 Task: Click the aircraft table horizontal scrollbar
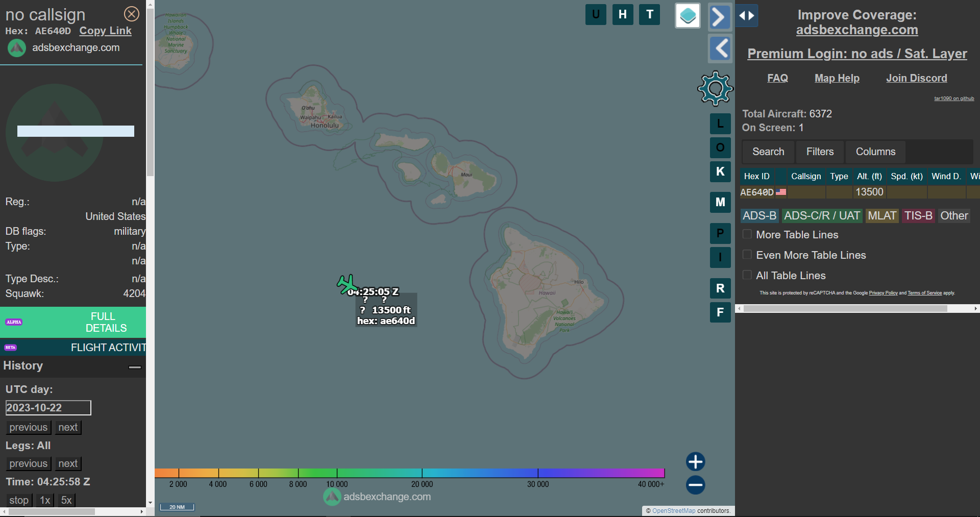click(x=845, y=309)
